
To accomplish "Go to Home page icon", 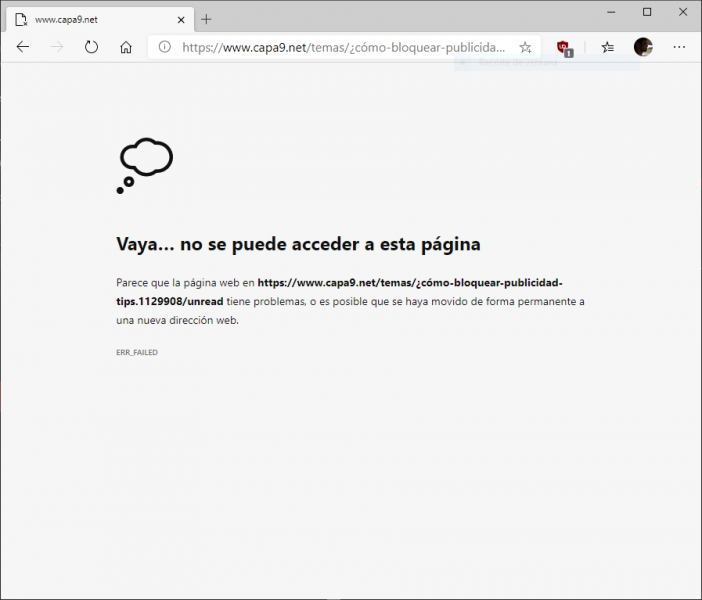I will pos(126,47).
